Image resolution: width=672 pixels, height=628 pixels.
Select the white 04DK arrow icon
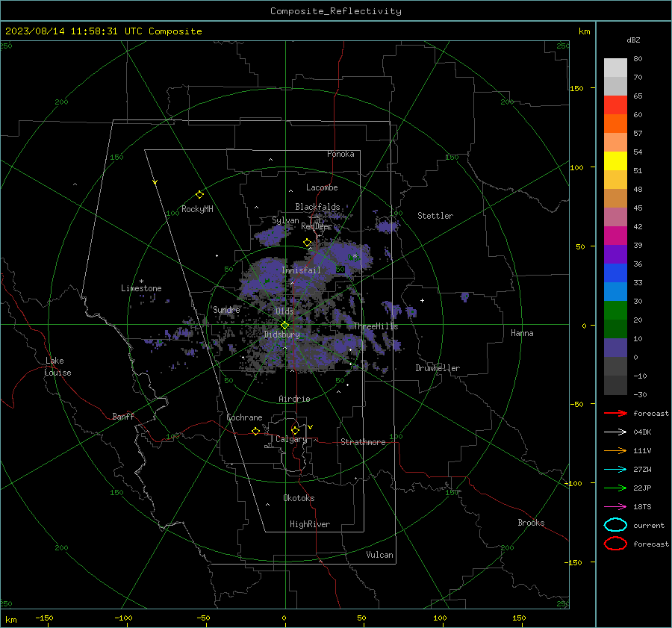615,432
